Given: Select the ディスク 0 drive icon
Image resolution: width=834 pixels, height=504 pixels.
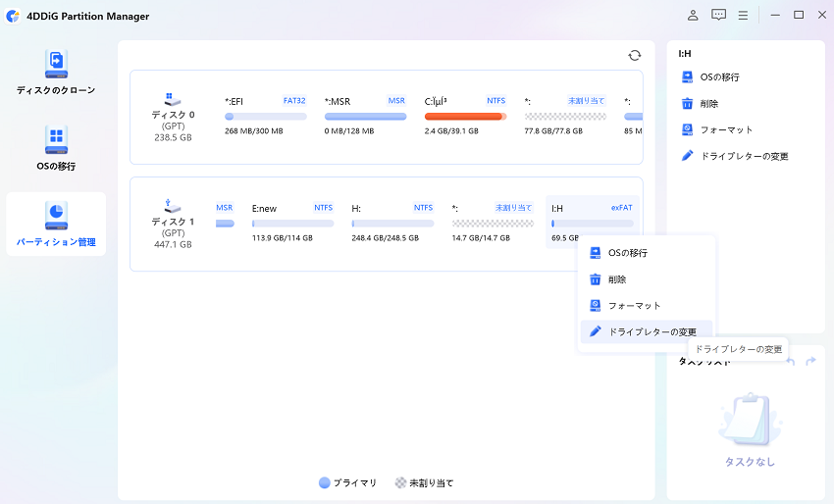Looking at the screenshot, I should (173, 99).
